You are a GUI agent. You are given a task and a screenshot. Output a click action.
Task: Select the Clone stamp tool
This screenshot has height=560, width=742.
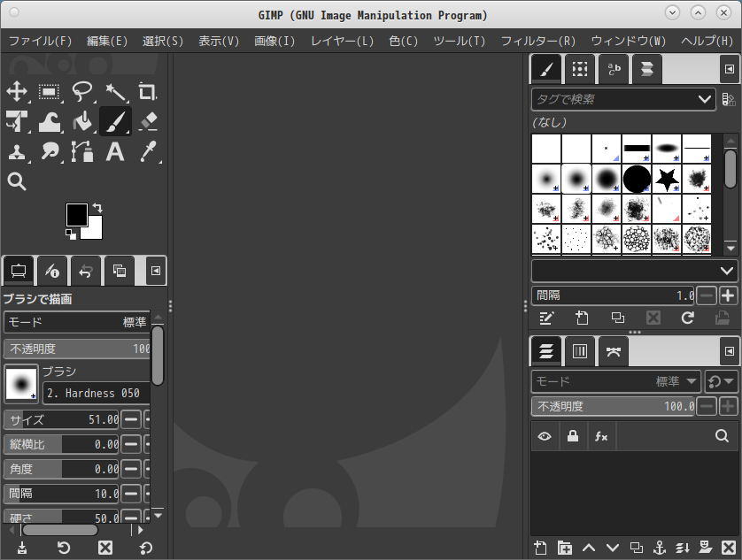click(17, 152)
